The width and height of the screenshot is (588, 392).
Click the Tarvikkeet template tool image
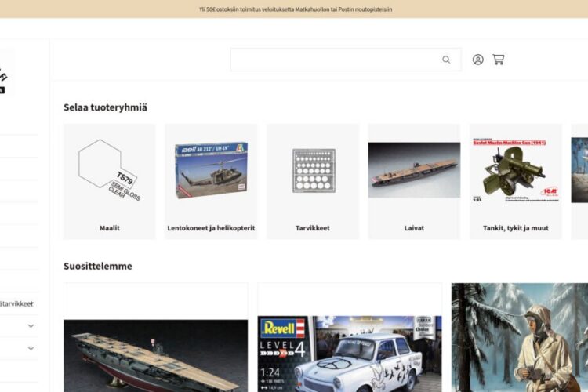click(313, 170)
